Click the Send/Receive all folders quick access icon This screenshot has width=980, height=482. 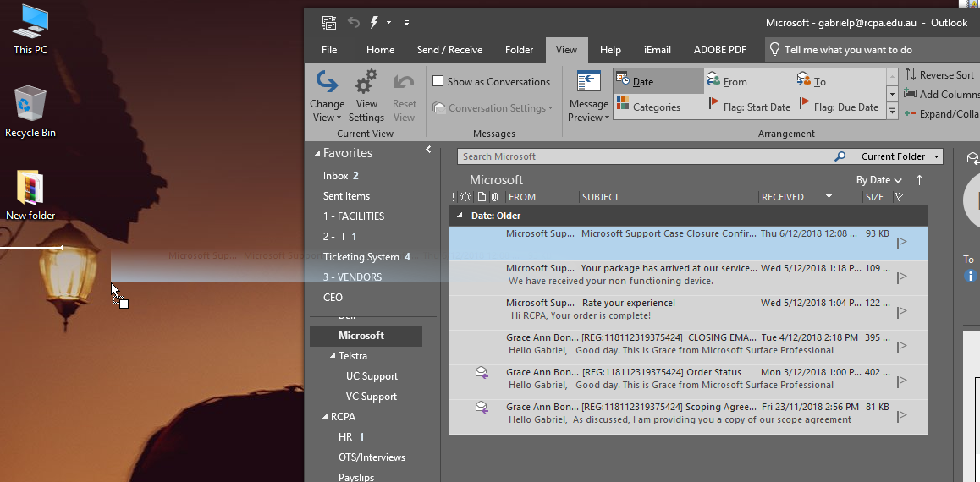tap(328, 23)
